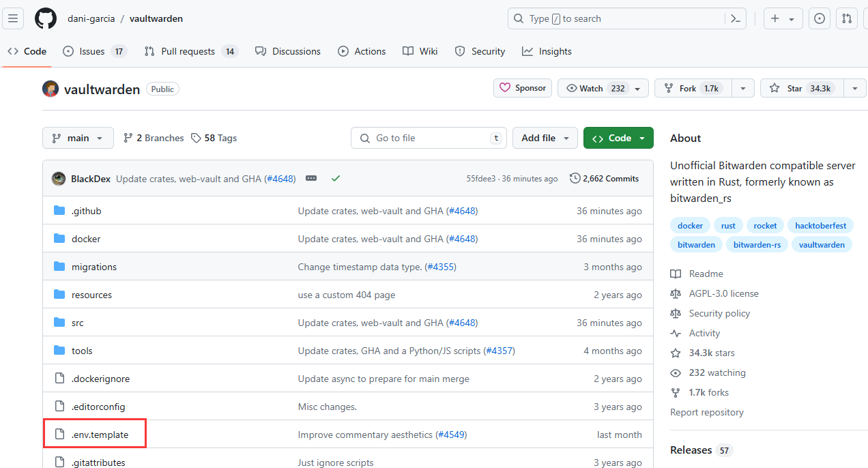Click Report repository link

tap(707, 412)
